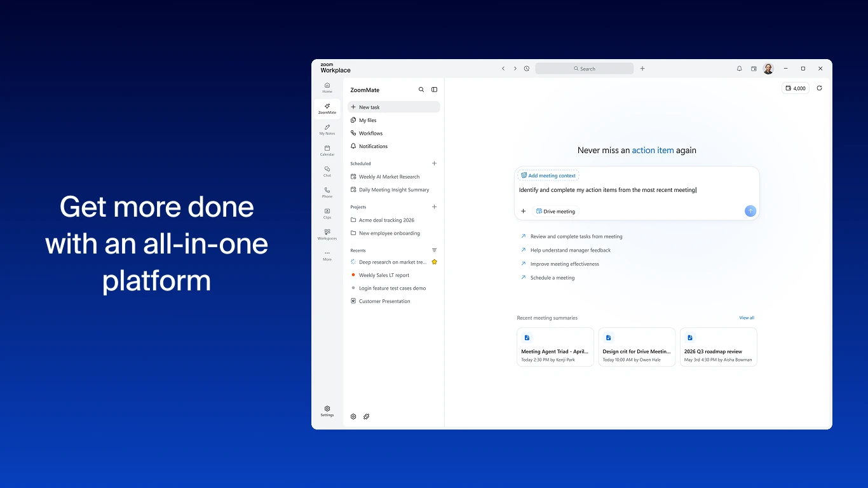Search within the ZoomMate panel
The height and width of the screenshot is (488, 868).
click(421, 90)
